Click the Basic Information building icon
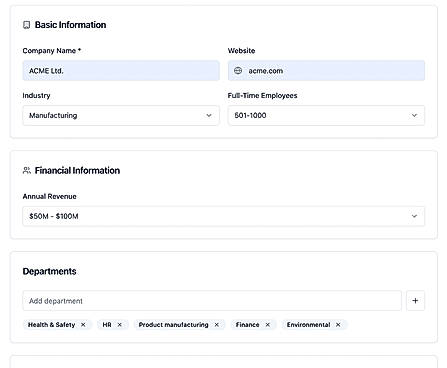The height and width of the screenshot is (368, 447). [x=26, y=25]
